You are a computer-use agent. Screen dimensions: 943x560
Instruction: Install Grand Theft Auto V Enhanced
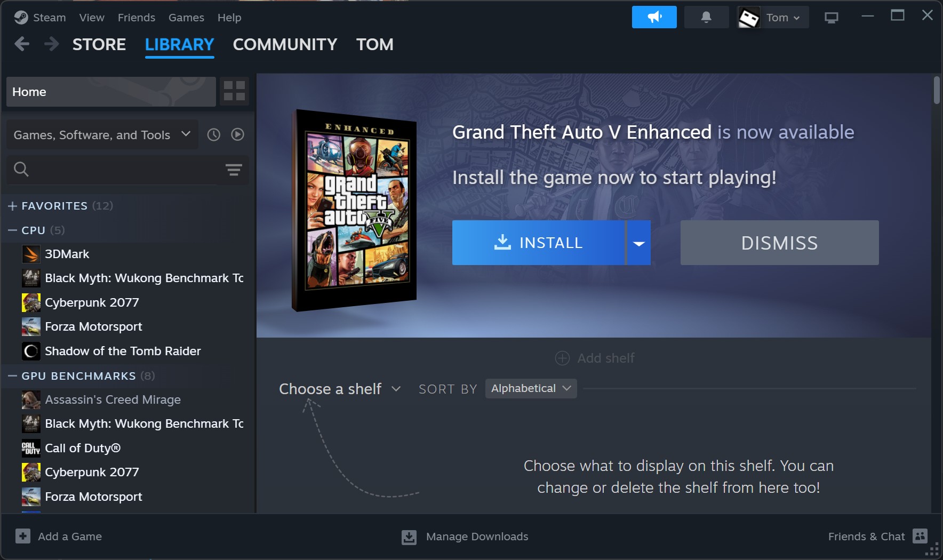538,243
